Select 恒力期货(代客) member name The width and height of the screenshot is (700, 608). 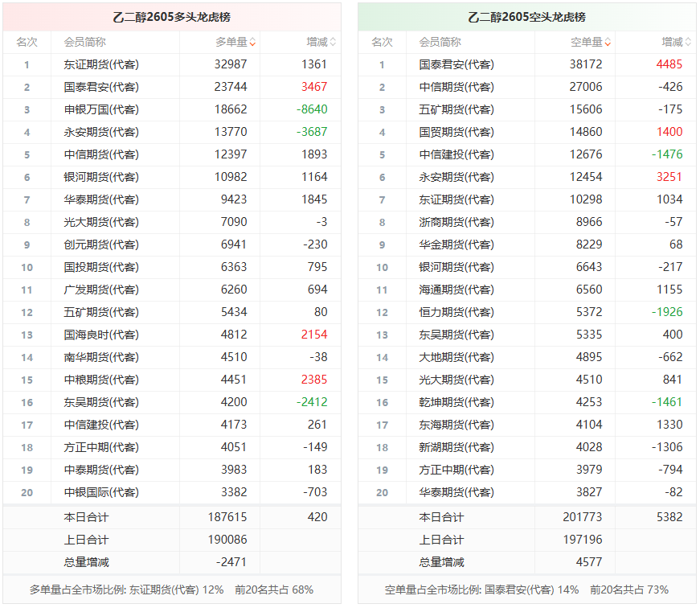[x=456, y=312]
